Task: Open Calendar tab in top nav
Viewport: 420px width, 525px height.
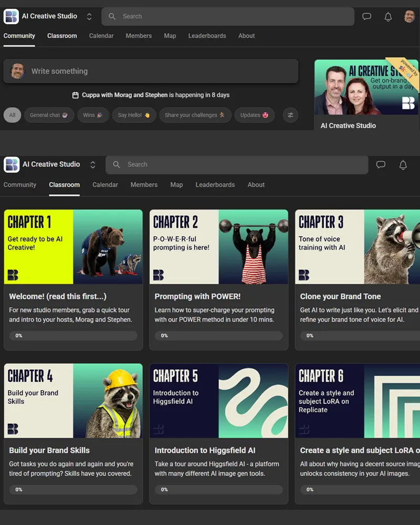Action: tap(101, 36)
